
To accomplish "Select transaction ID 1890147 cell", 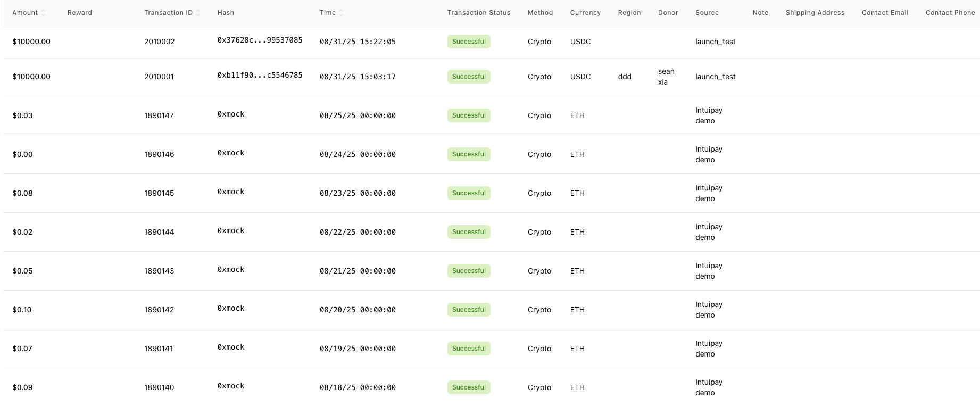I will [159, 115].
